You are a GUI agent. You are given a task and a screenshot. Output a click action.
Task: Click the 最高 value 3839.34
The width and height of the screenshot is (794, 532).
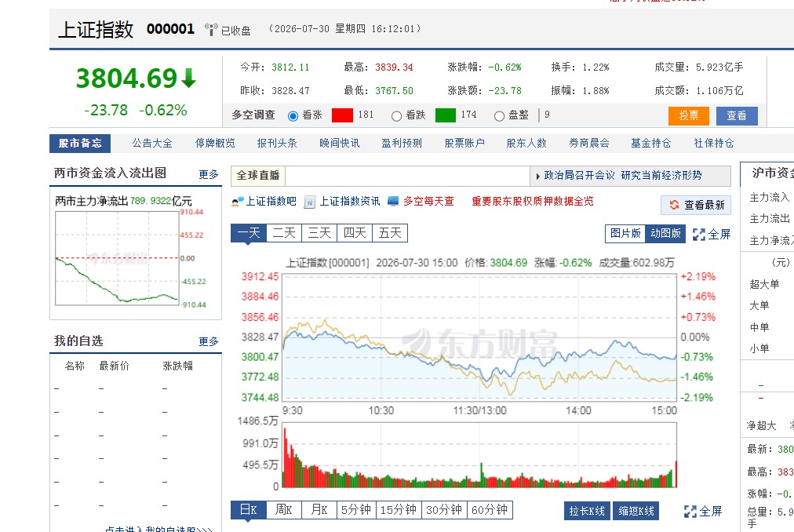(394, 67)
